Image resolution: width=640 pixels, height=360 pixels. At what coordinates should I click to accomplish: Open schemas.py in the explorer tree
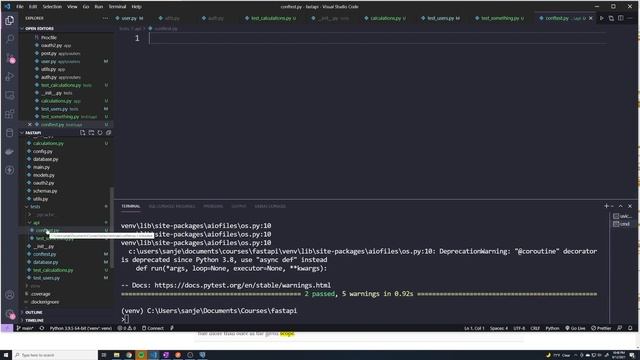pos(45,191)
